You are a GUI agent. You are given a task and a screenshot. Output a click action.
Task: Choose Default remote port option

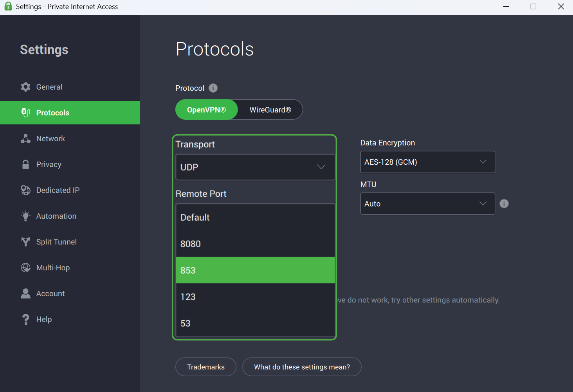pos(256,217)
